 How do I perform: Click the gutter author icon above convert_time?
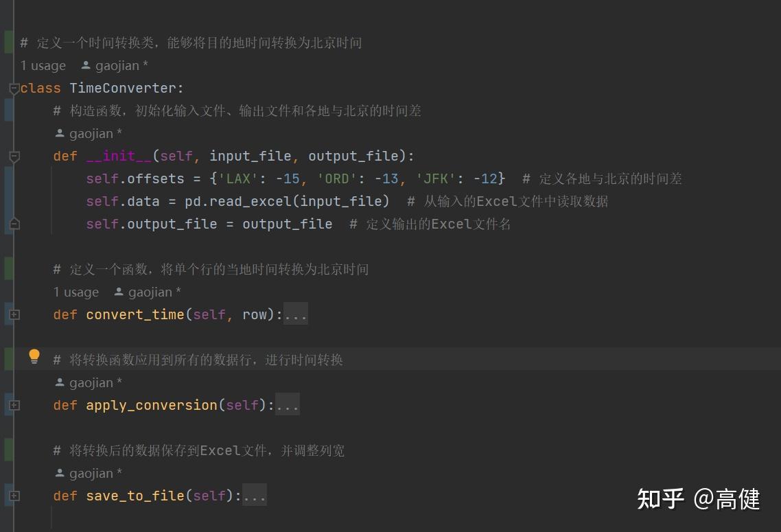pyautogui.click(x=119, y=292)
